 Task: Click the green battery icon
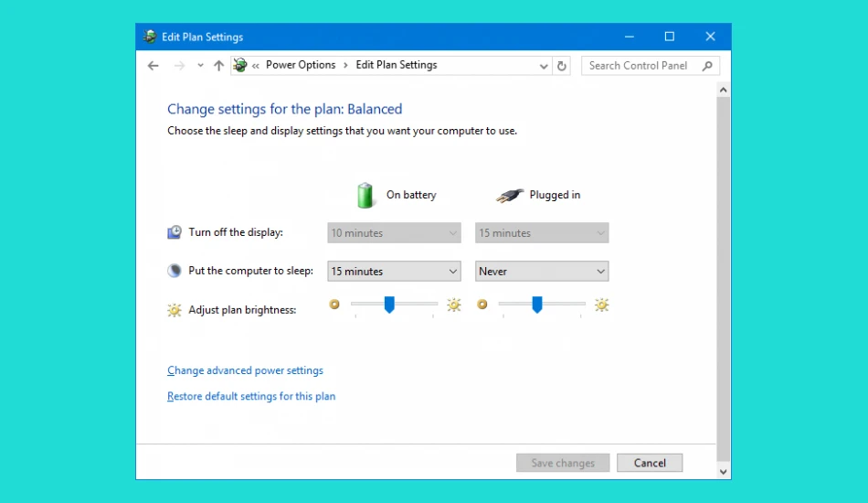[x=365, y=195]
